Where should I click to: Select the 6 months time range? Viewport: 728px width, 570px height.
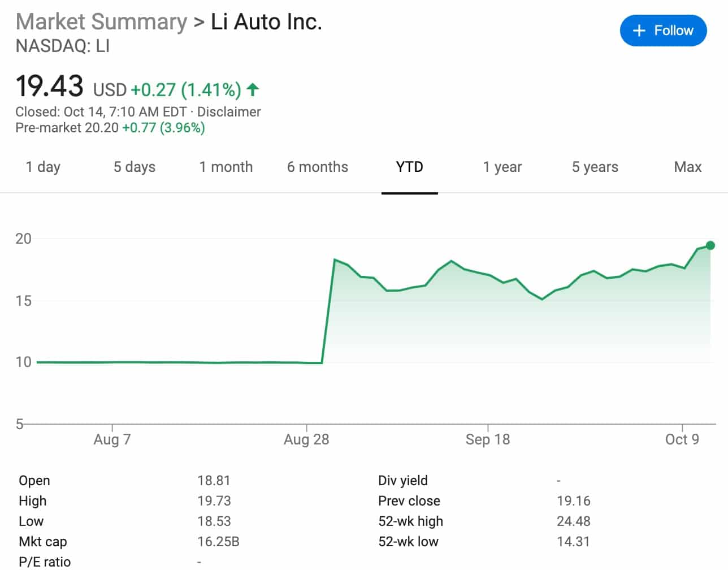tap(317, 167)
